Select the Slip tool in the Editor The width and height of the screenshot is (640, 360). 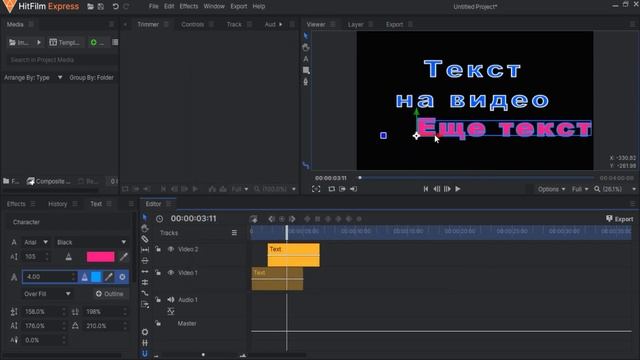point(145,249)
